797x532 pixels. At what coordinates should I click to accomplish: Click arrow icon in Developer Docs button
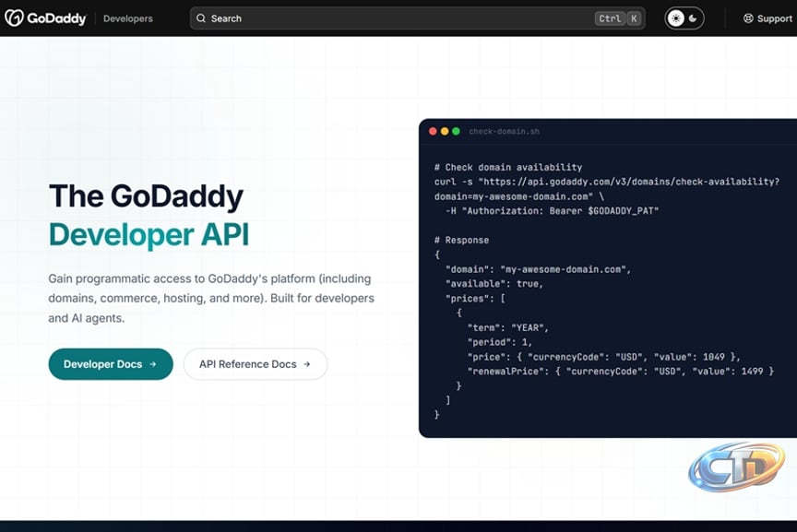point(153,364)
